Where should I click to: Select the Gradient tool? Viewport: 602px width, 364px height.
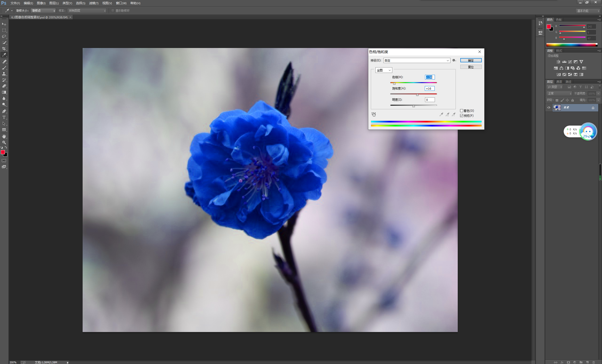(4, 92)
